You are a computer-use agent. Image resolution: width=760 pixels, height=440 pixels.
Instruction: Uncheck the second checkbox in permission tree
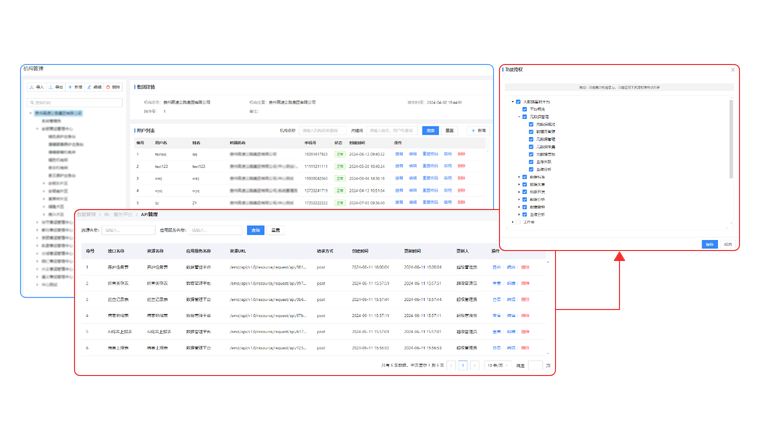pos(524,109)
